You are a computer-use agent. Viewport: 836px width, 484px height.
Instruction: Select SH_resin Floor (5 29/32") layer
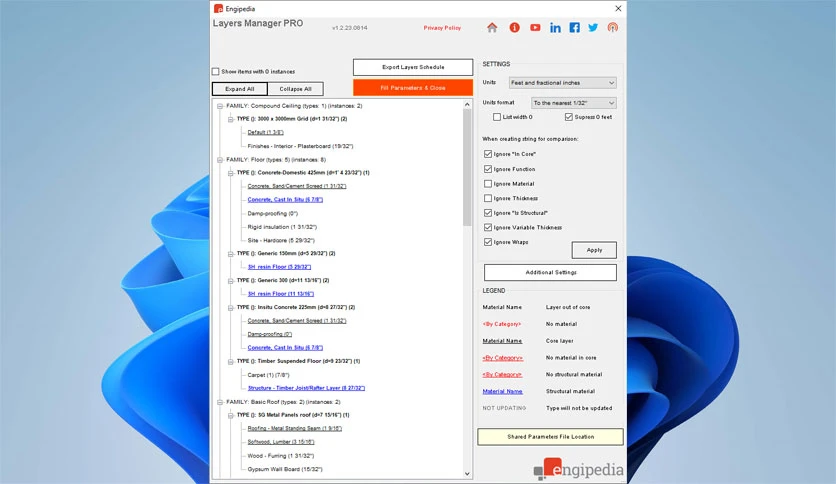point(279,267)
